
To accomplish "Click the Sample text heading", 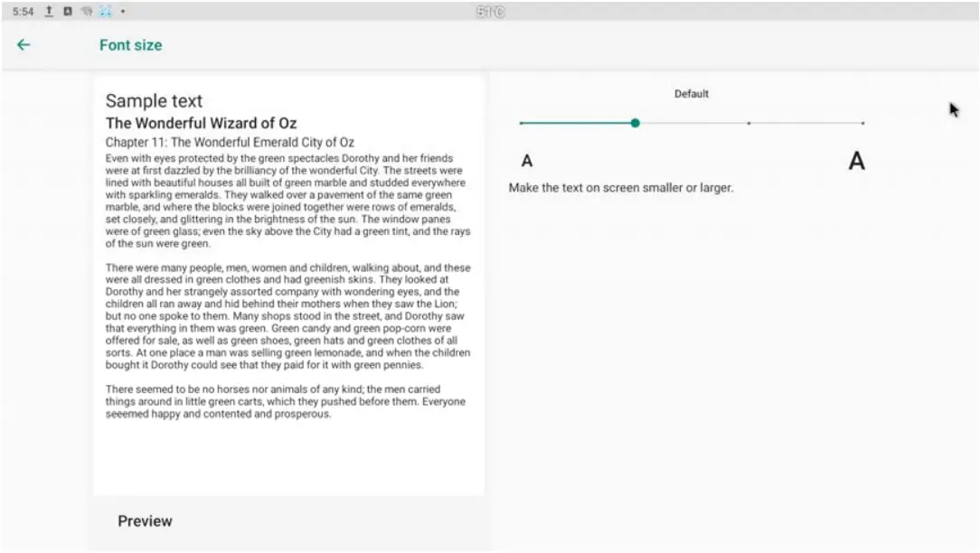I will point(154,100).
